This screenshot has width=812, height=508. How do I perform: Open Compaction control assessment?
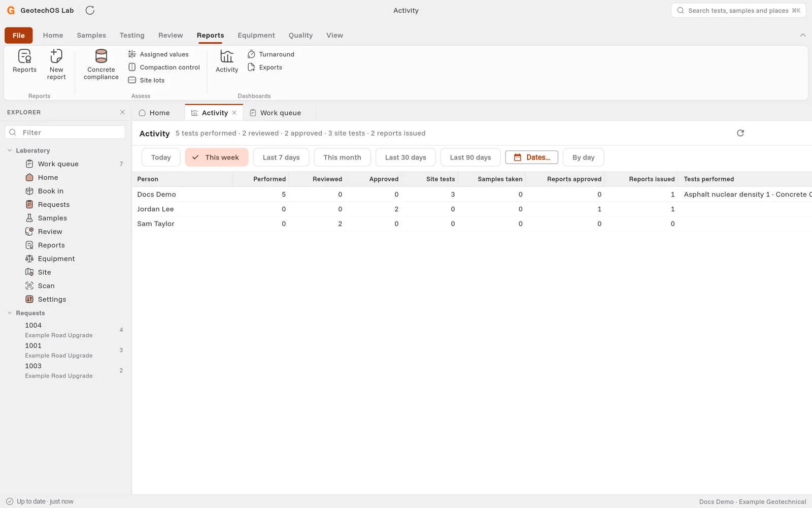coord(164,67)
